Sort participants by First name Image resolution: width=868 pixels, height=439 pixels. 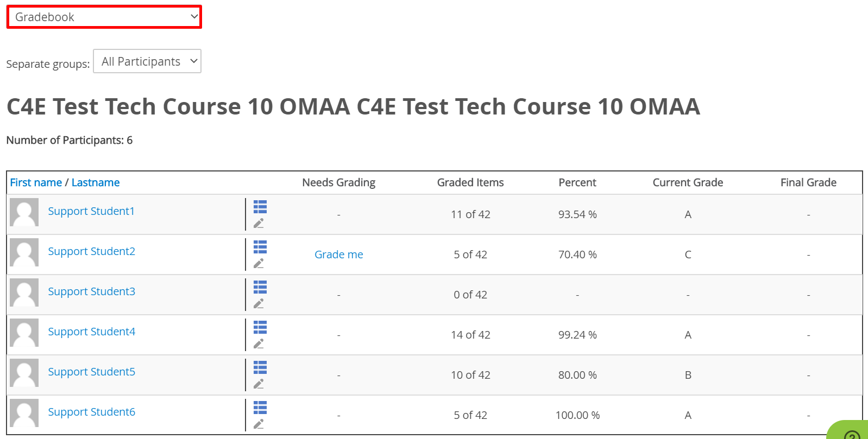coord(36,183)
